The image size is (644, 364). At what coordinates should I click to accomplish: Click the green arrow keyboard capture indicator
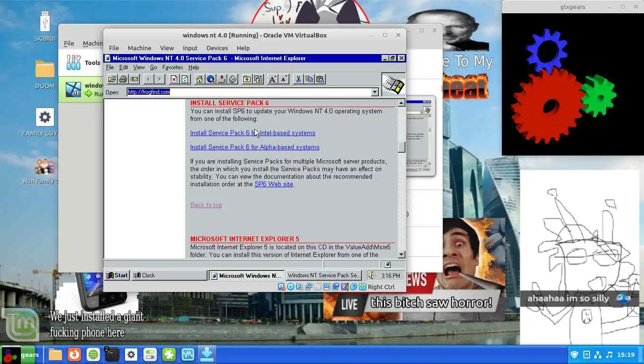[362, 287]
